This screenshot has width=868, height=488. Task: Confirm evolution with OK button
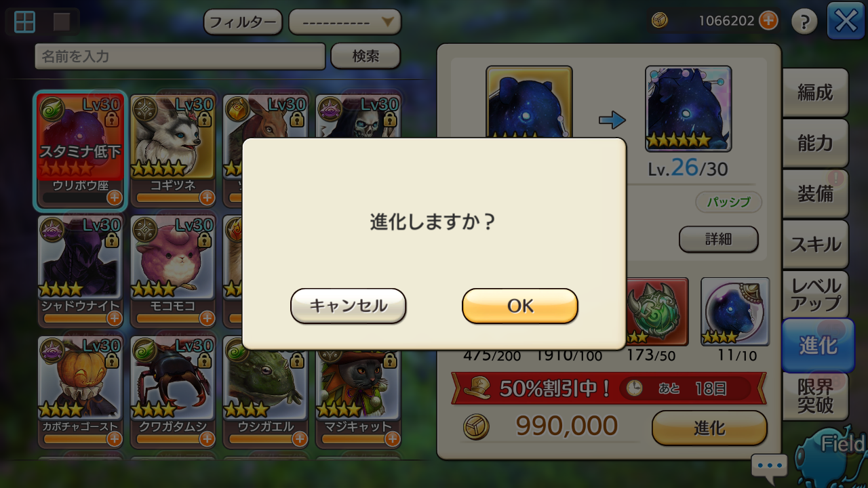pos(520,306)
